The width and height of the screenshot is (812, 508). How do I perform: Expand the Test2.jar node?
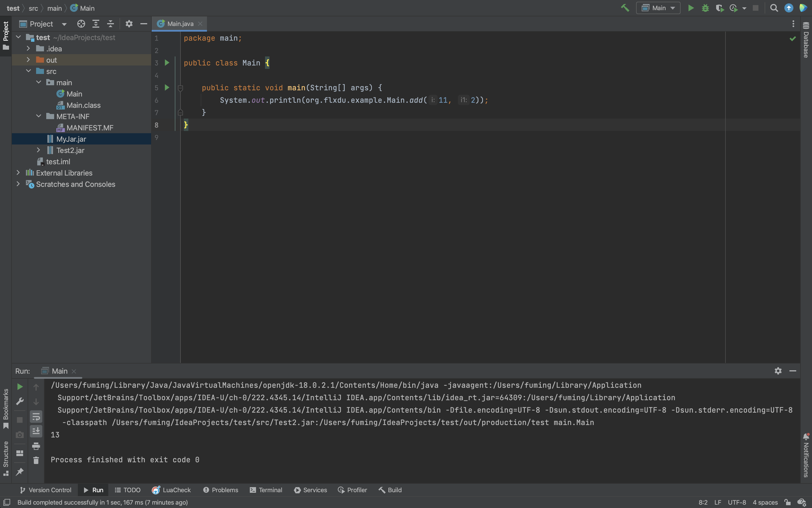click(39, 150)
